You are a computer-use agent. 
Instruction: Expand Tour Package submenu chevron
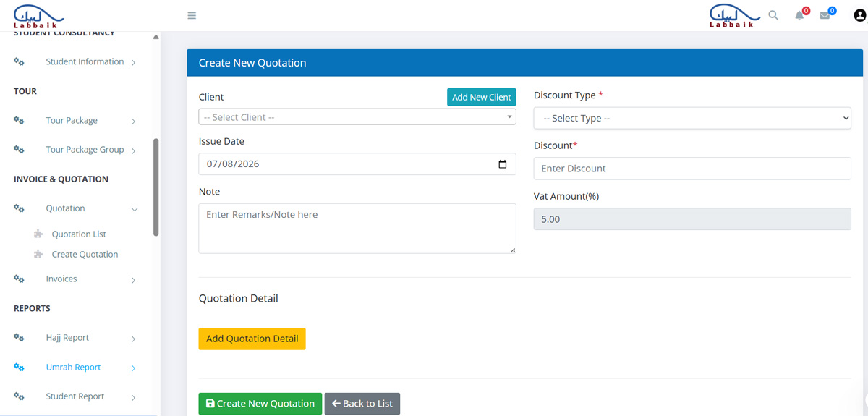pyautogui.click(x=134, y=122)
